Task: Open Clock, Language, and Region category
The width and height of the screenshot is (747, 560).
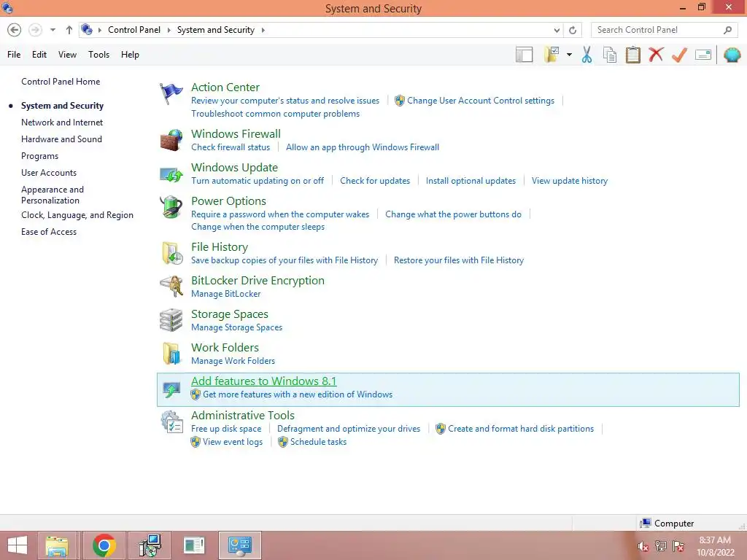Action: 77,215
